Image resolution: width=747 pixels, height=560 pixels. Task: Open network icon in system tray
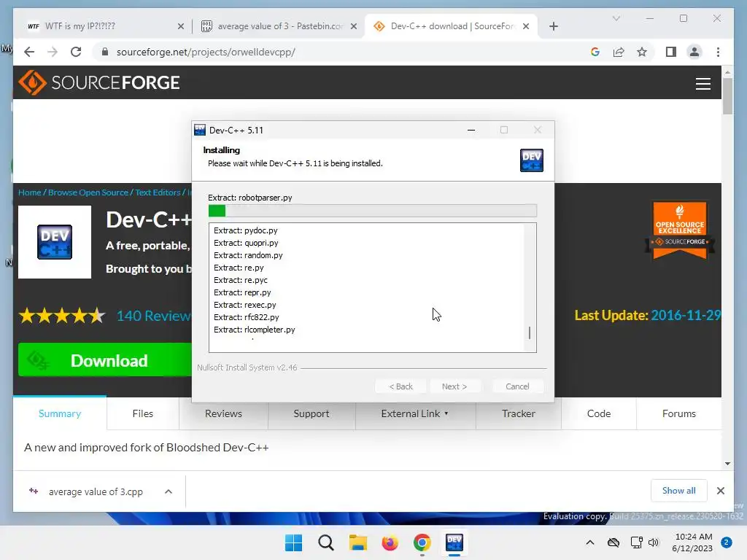[636, 542]
